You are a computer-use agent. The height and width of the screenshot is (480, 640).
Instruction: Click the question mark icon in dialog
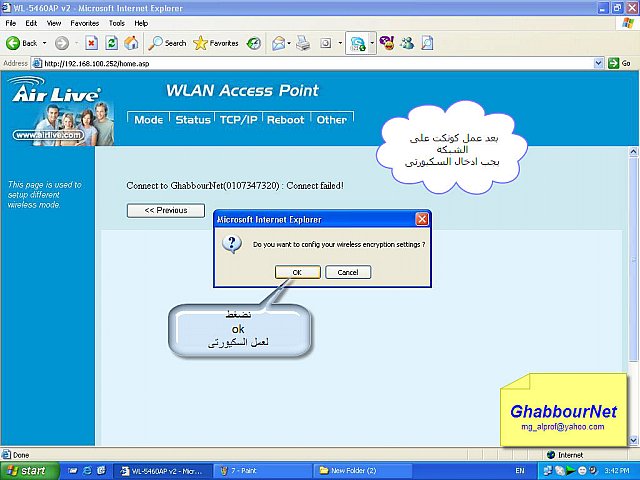click(232, 244)
